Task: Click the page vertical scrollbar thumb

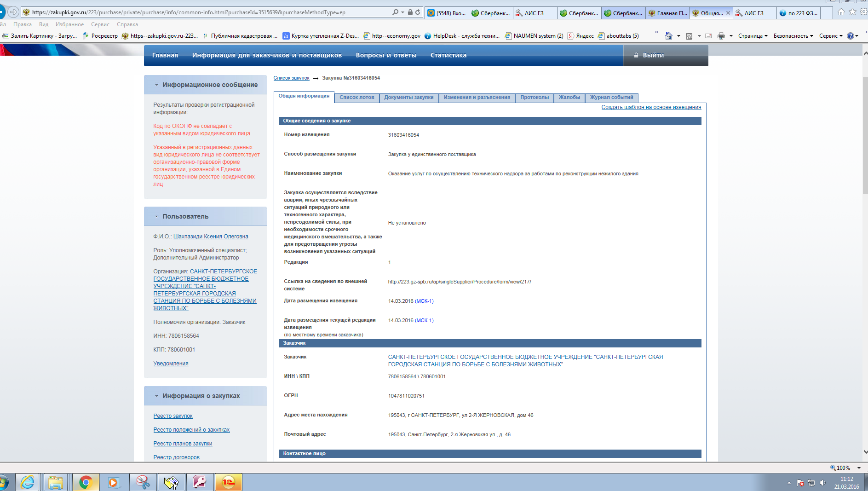Action: tap(865, 135)
